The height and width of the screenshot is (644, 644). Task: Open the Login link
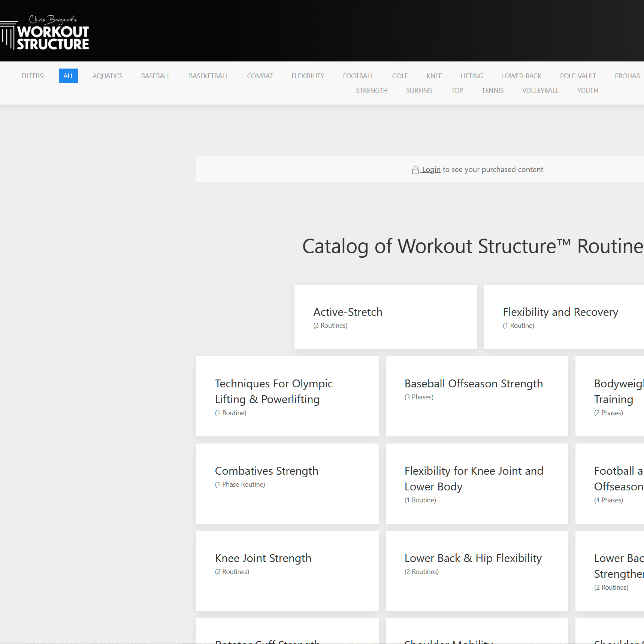coord(431,170)
